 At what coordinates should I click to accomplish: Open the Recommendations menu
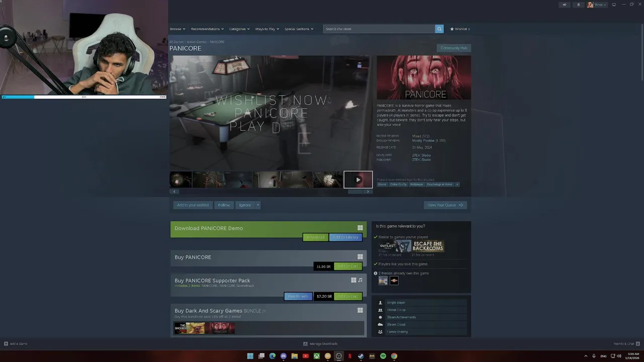[x=207, y=29]
